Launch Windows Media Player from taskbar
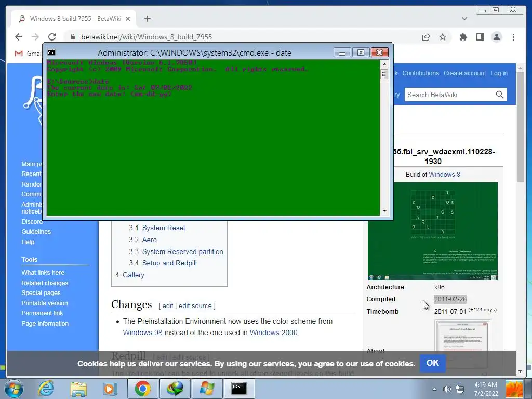 click(x=110, y=389)
